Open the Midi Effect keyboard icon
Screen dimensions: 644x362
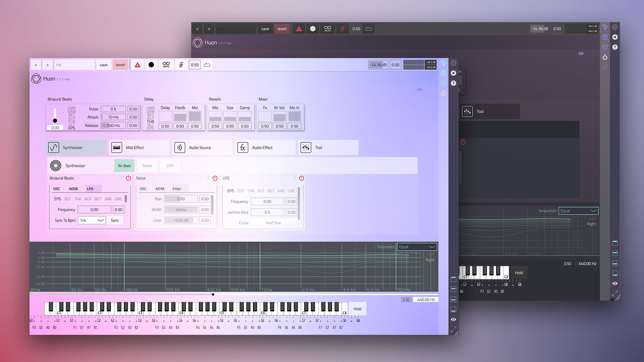pyautogui.click(x=117, y=147)
